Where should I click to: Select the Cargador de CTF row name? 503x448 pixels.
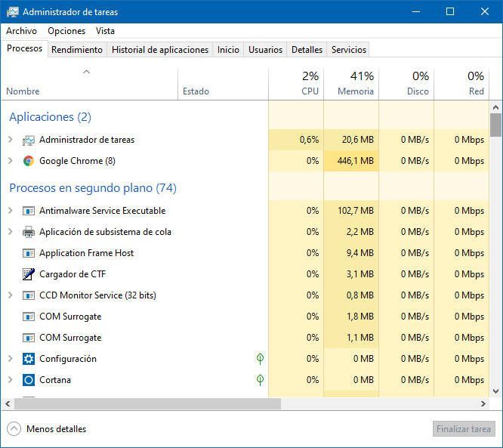point(73,274)
